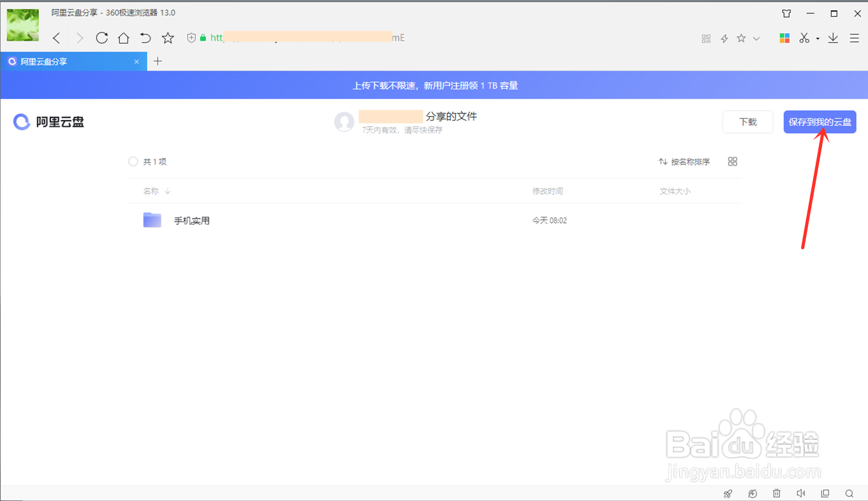Click the banner 上传下载不限速 promotion

click(436, 85)
